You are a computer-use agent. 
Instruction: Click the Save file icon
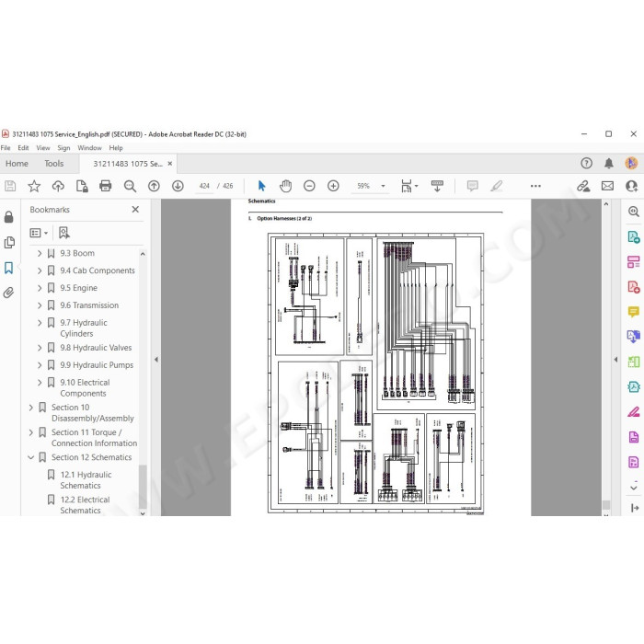pyautogui.click(x=10, y=186)
